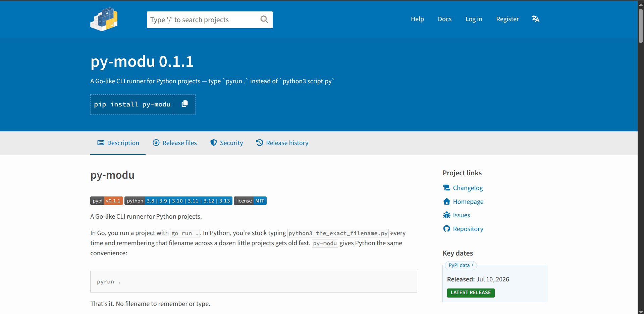Click the Repository GitHub icon

coord(446,229)
